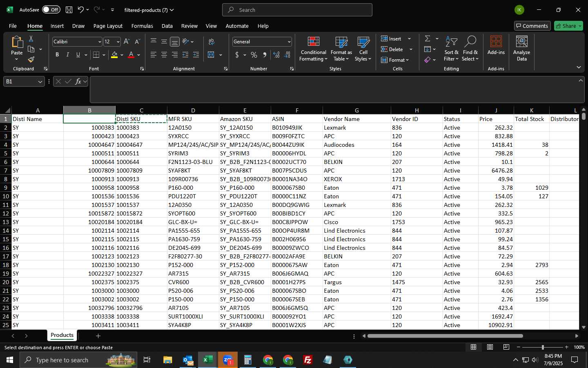The width and height of the screenshot is (588, 368).
Task: Click the Share button
Action: 568,26
